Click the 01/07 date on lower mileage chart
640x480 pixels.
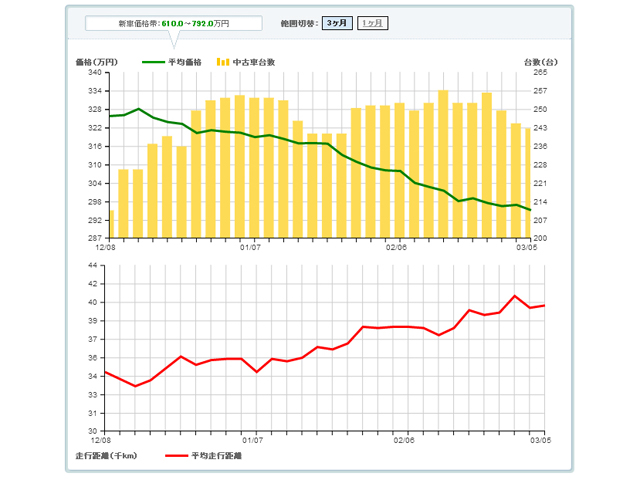pyautogui.click(x=251, y=439)
